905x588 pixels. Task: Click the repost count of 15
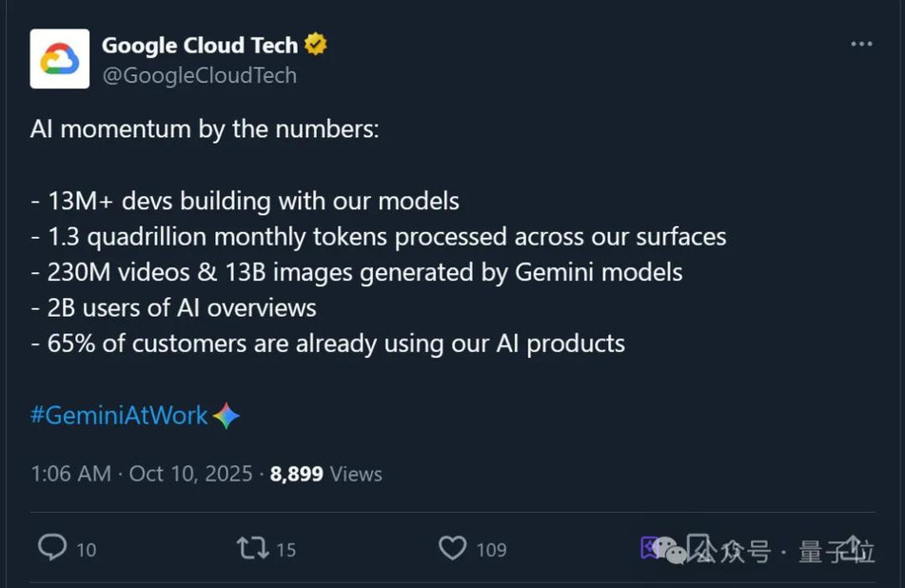pos(285,550)
